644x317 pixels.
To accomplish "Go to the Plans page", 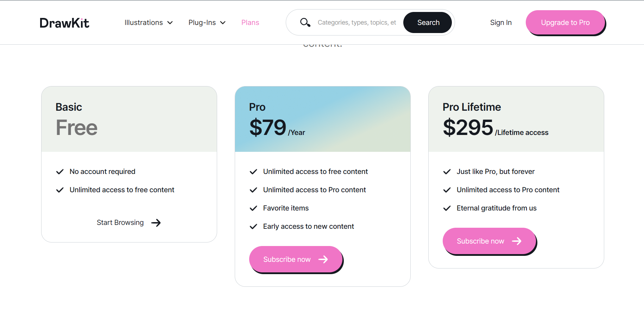I will tap(250, 22).
